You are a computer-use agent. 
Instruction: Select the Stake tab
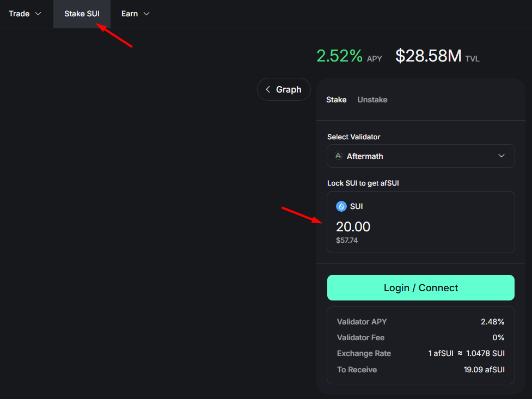(x=336, y=100)
